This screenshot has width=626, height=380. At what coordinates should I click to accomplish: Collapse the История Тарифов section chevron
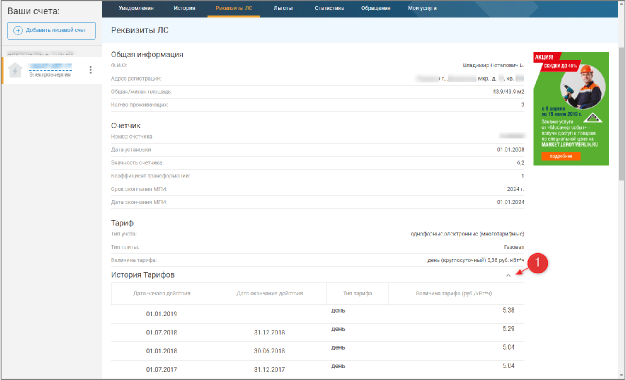click(508, 275)
